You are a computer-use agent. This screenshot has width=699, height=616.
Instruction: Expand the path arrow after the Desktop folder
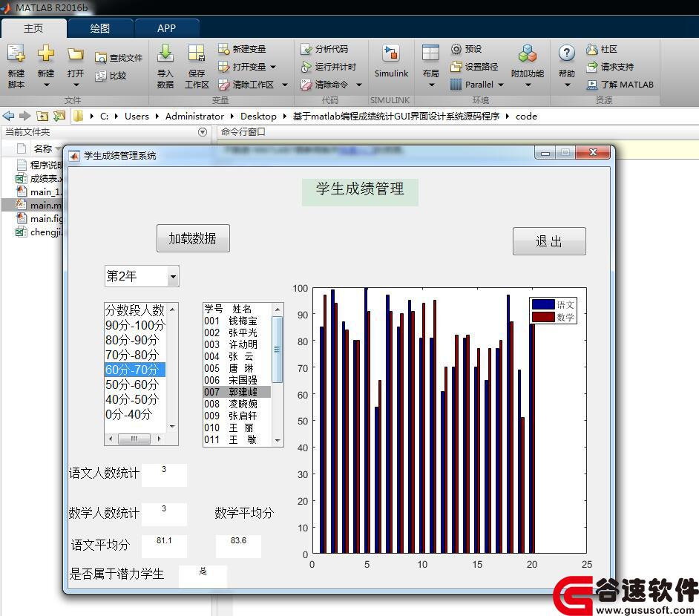[285, 117]
